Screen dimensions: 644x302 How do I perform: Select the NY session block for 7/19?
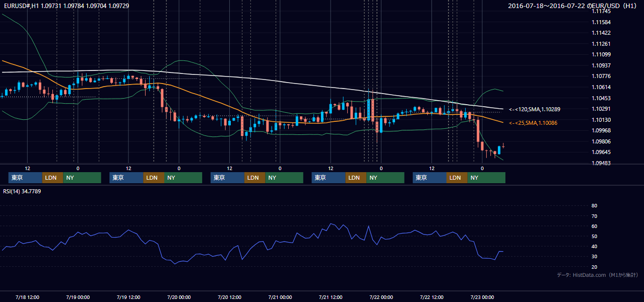point(183,178)
